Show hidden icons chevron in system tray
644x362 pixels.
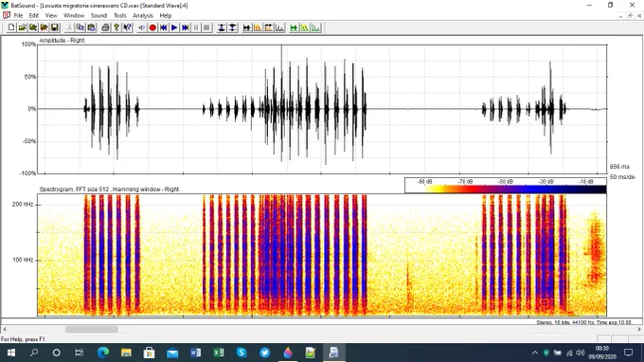[x=535, y=353]
